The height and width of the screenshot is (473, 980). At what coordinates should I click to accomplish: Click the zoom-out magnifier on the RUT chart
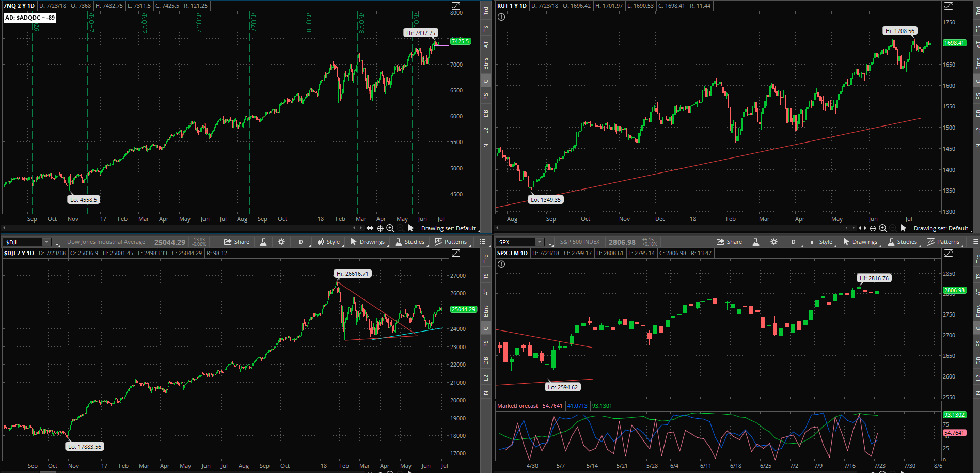coord(893,228)
